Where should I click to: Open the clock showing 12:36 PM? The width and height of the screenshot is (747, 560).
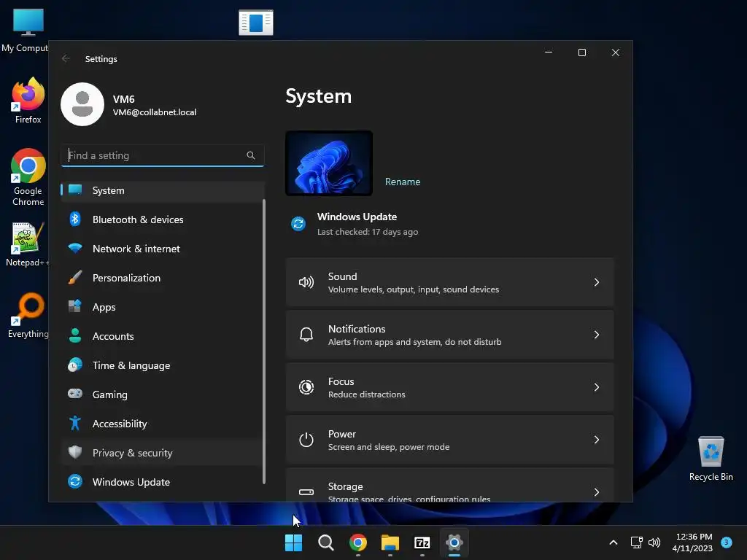point(692,542)
